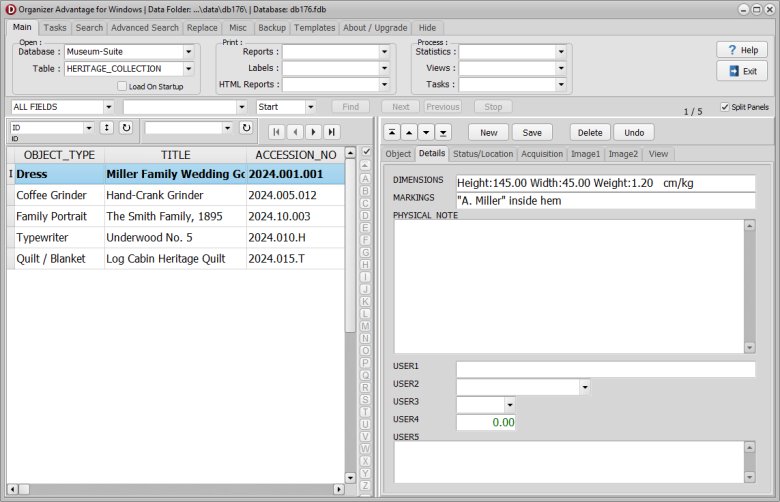Uncheck the Split Panels checkbox

725,107
